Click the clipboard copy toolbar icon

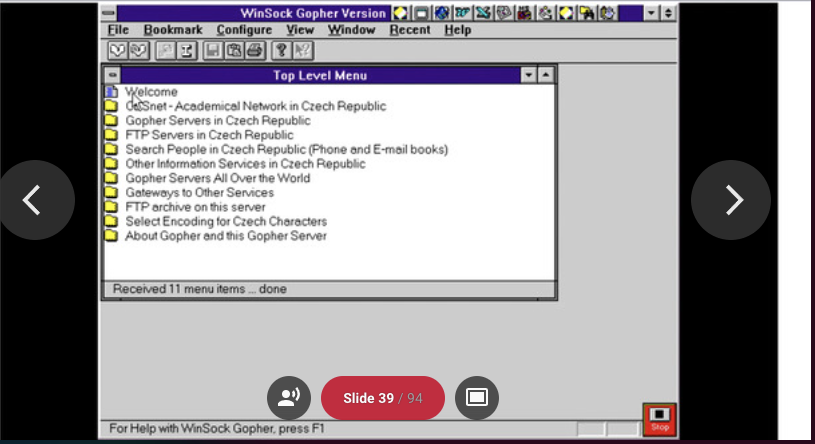(234, 50)
